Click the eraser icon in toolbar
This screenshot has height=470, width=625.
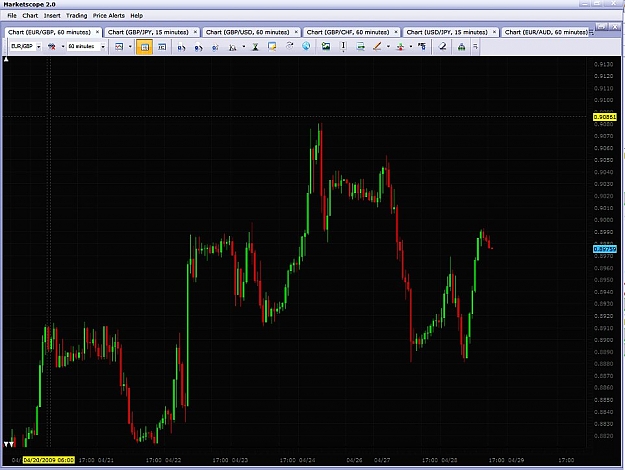pos(442,47)
